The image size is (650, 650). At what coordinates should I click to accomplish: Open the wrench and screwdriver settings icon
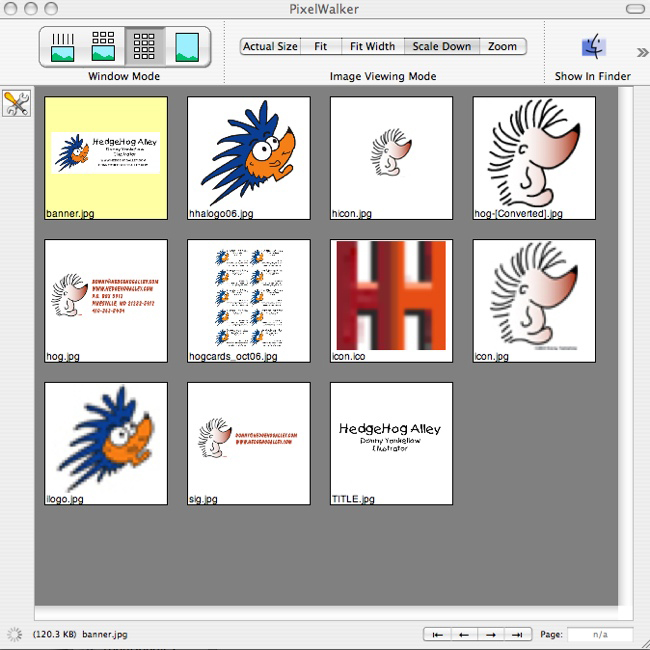(17, 103)
